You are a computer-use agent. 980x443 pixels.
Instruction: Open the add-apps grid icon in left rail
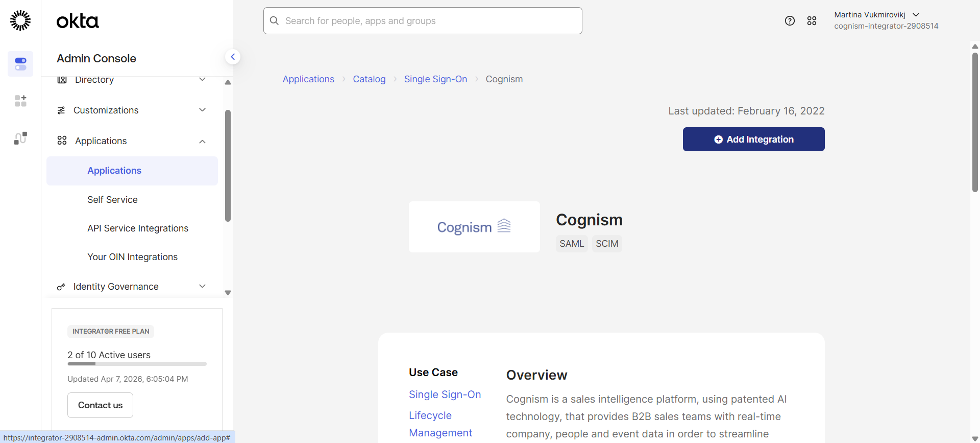coord(20,101)
